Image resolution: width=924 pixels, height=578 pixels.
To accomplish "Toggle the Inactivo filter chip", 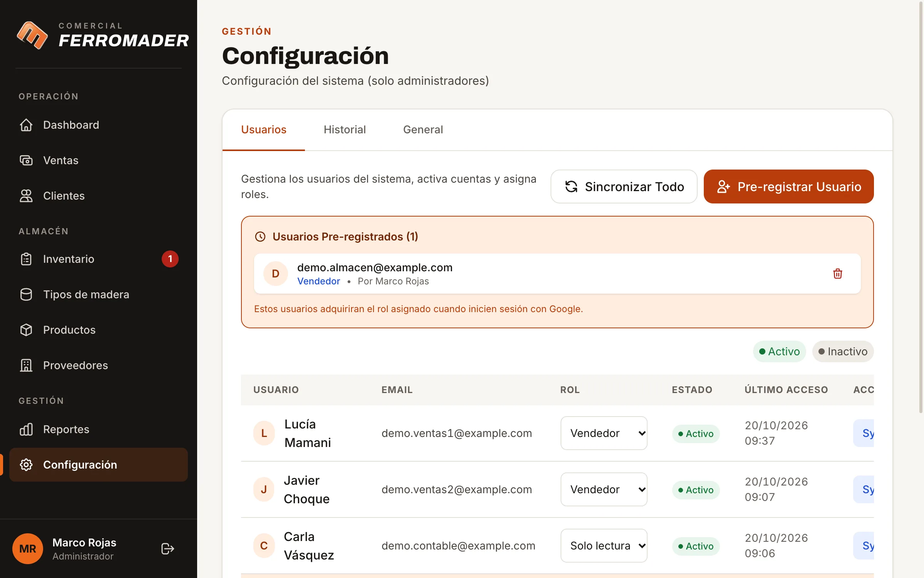I will point(843,351).
